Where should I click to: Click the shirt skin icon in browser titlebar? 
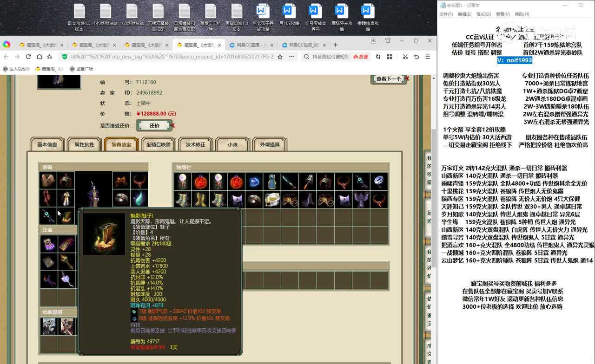[x=388, y=41]
